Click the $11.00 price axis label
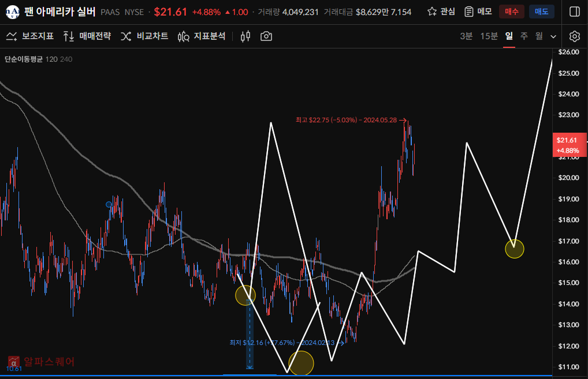The width and height of the screenshot is (588, 379). pyautogui.click(x=568, y=367)
